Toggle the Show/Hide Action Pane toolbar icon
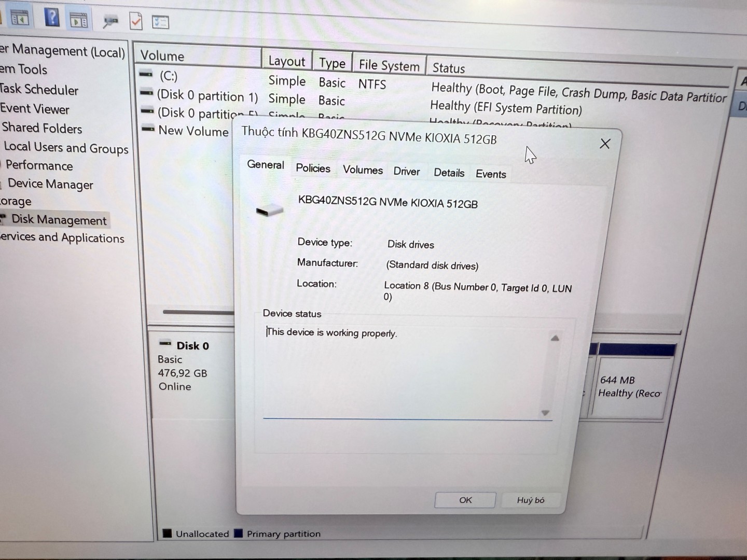747x560 pixels. tap(79, 20)
